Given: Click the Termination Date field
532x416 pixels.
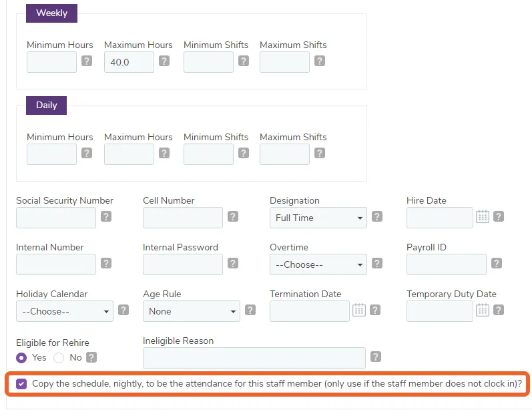Looking at the screenshot, I should click(310, 311).
